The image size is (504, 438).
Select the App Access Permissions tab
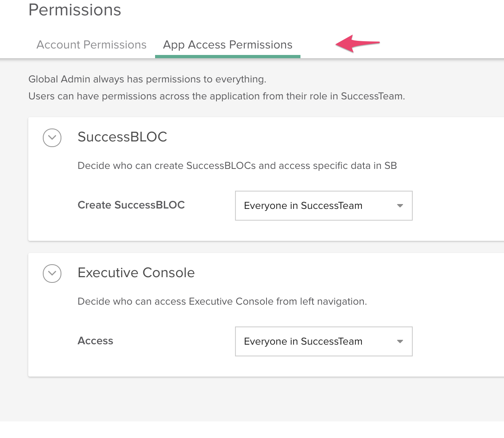(x=228, y=44)
